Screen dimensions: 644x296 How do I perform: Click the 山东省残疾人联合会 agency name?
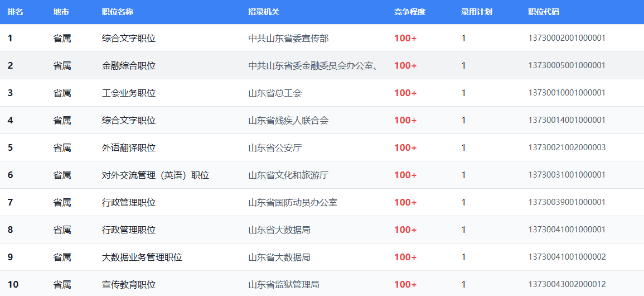pos(288,121)
